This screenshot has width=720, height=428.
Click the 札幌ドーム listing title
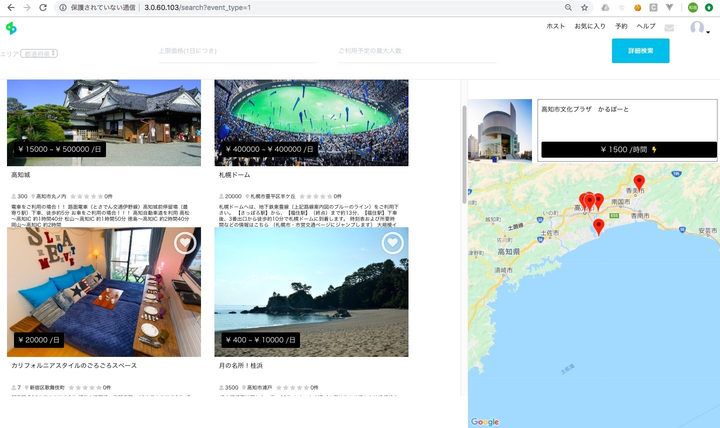point(235,175)
